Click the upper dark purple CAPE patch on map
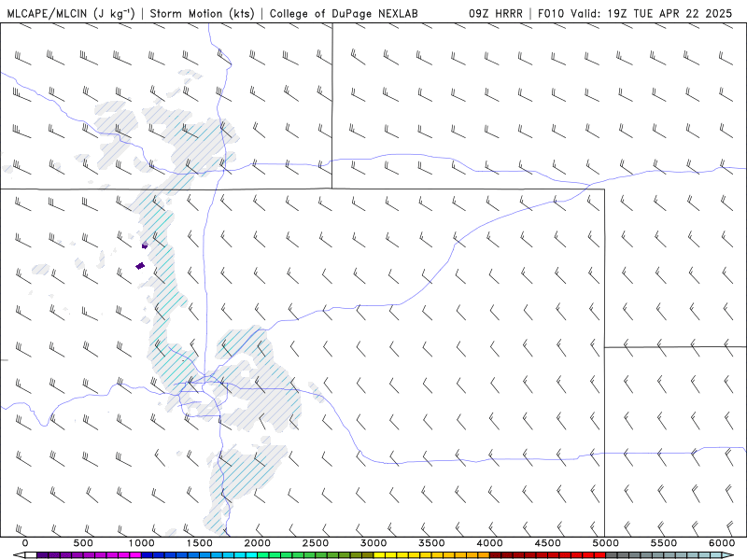The width and height of the screenshot is (747, 560). [145, 245]
